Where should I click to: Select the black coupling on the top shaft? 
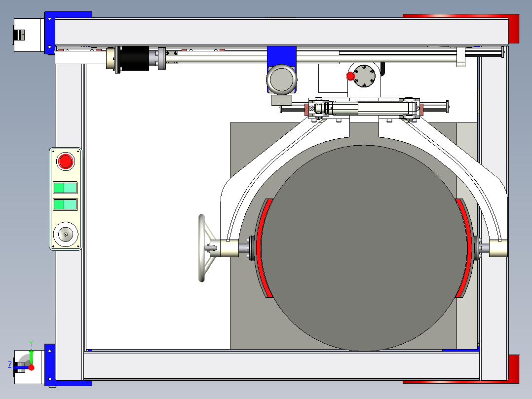coord(134,59)
